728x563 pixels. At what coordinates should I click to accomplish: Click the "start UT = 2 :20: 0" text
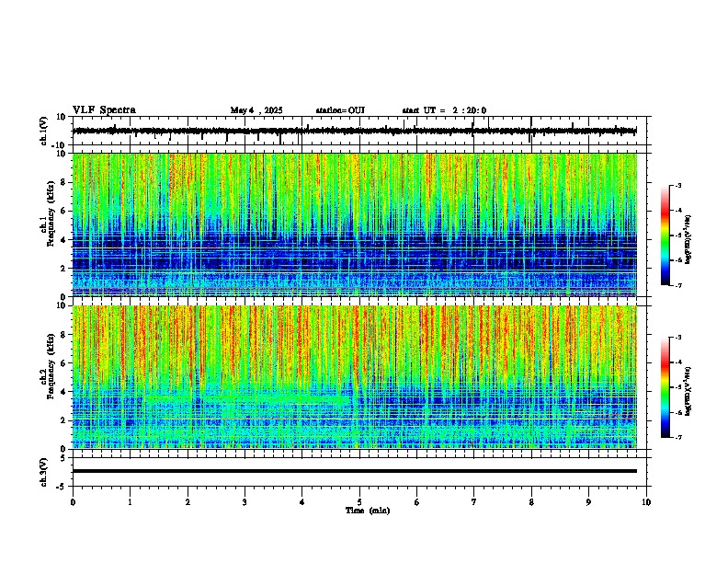[444, 110]
